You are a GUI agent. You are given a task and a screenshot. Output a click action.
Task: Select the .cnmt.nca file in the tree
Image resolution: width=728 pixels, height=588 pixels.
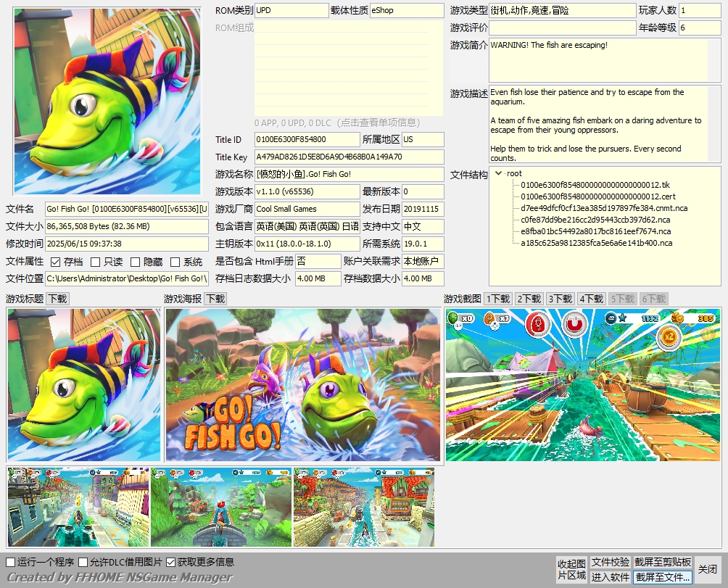(603, 208)
